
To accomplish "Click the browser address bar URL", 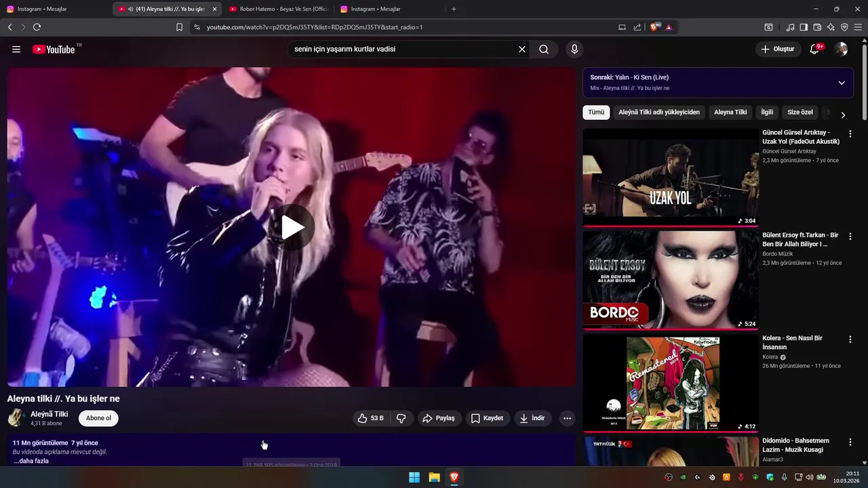I will point(315,27).
